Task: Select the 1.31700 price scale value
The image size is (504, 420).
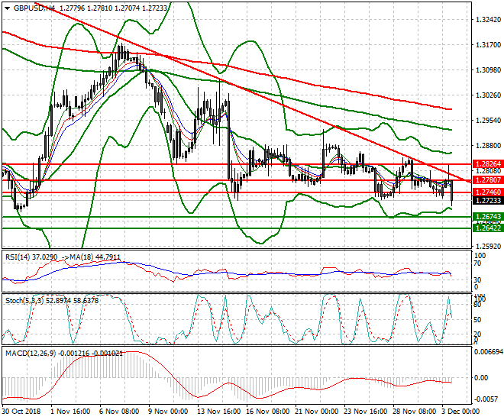Action: pyautogui.click(x=488, y=44)
